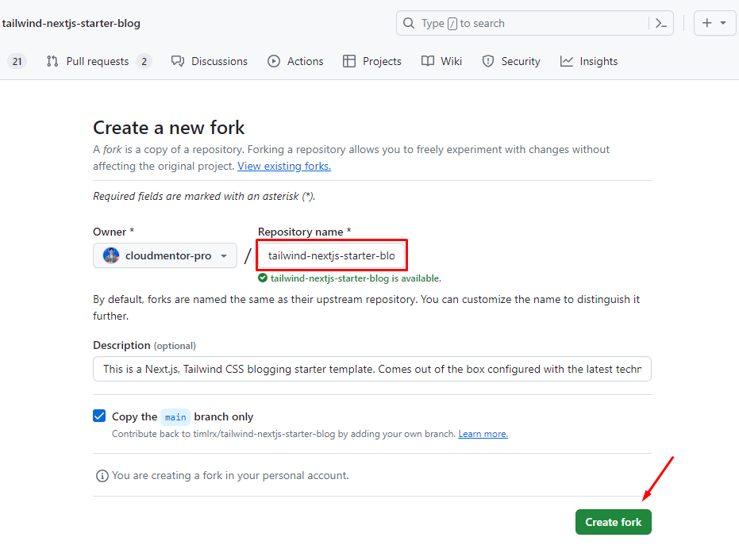Click the owner avatar image
The image size is (739, 560).
111,255
